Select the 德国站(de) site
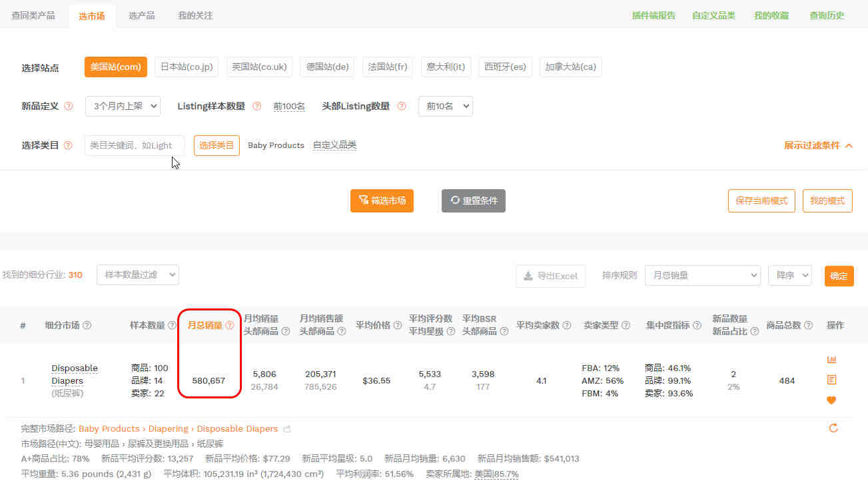The height and width of the screenshot is (485, 868). (328, 67)
